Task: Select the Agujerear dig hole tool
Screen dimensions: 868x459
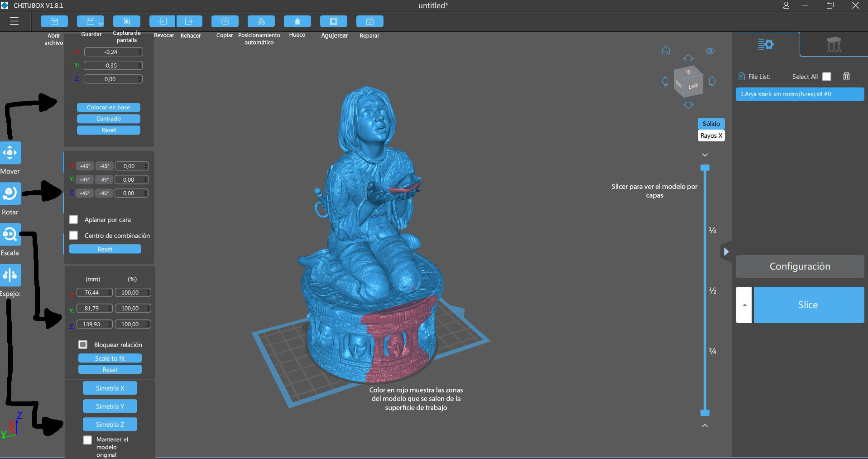Action: (334, 21)
